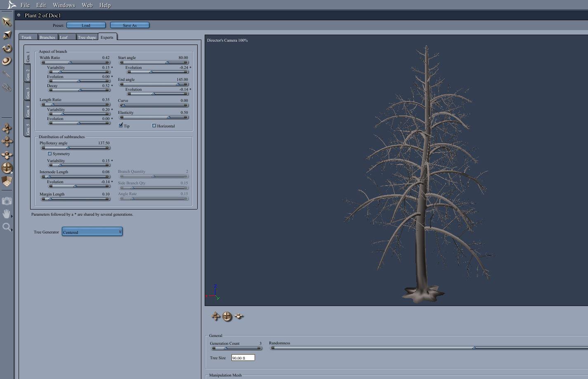The width and height of the screenshot is (588, 379).
Task: Click the Director's Camera 100% label
Action: coord(227,40)
